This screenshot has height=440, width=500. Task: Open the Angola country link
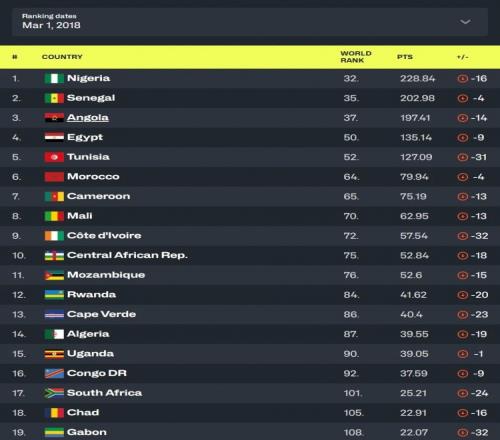(88, 118)
